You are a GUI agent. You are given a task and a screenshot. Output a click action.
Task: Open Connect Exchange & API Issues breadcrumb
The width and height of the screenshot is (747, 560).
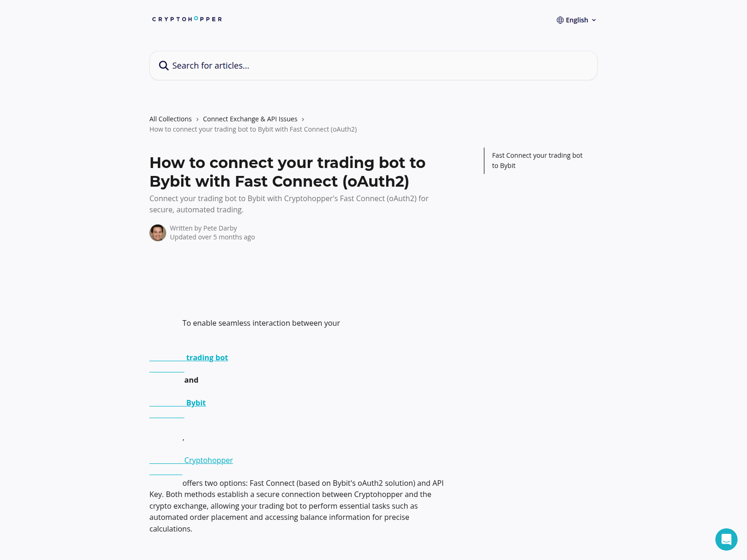click(x=250, y=119)
